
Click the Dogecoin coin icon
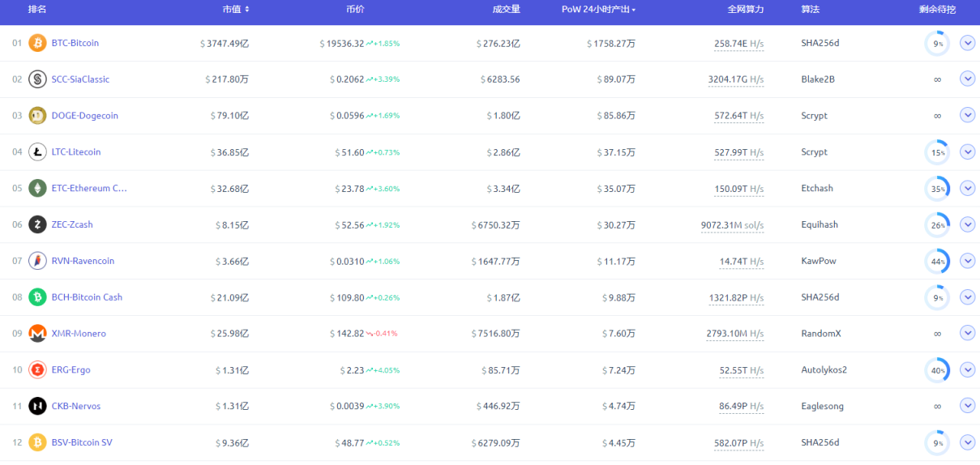(x=37, y=116)
